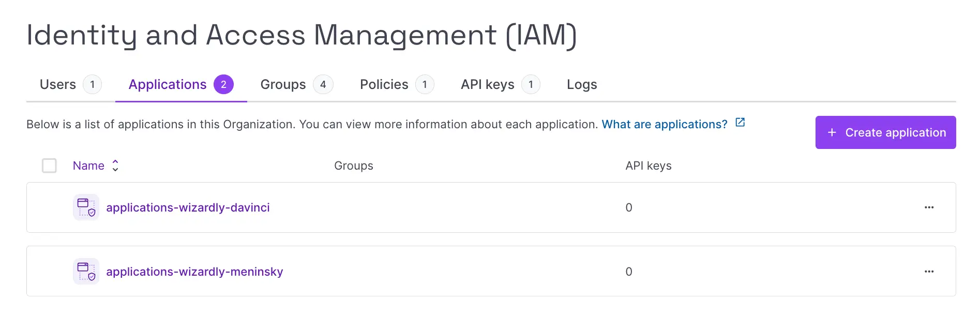Click the applications-wizardly-meninsky application icon
This screenshot has width=980, height=330.
point(86,272)
